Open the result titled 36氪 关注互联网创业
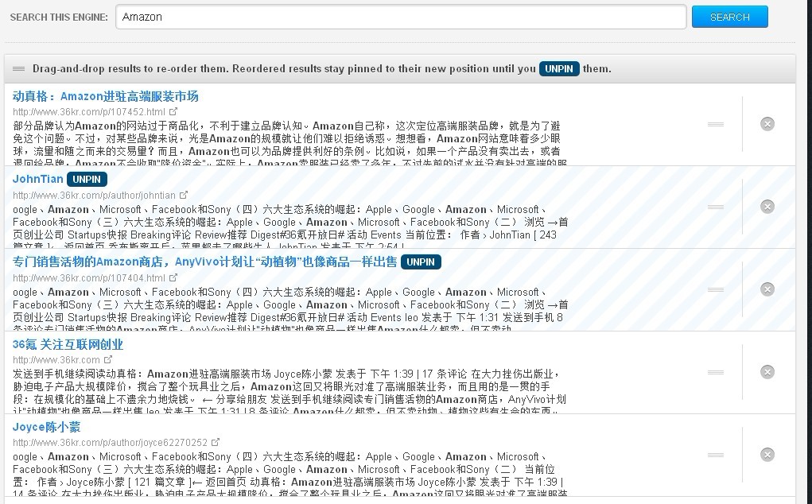Screen dimensions: 812x504 pos(68,345)
